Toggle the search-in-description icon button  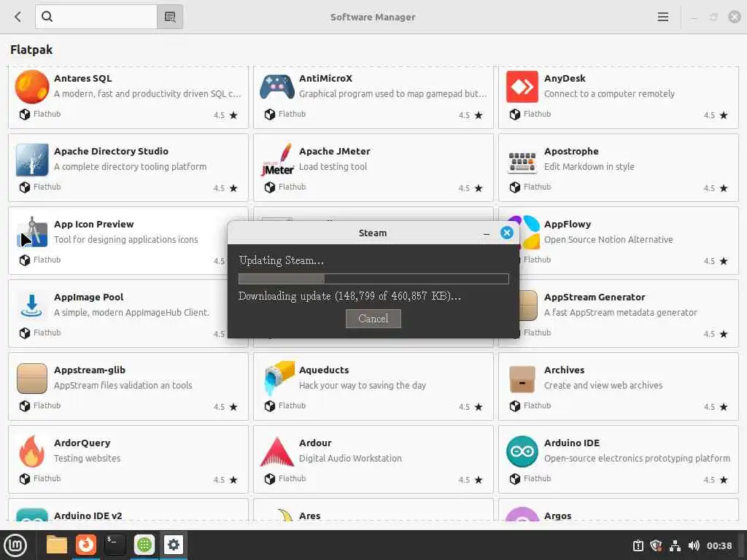click(x=170, y=17)
